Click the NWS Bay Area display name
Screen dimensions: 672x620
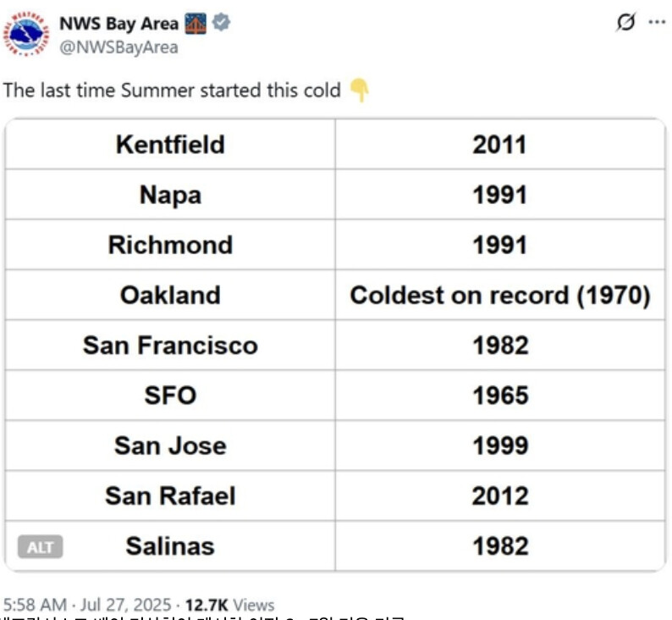click(118, 24)
